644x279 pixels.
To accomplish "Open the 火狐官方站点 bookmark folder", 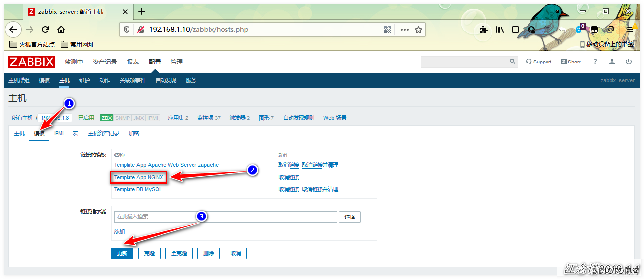I will point(32,44).
